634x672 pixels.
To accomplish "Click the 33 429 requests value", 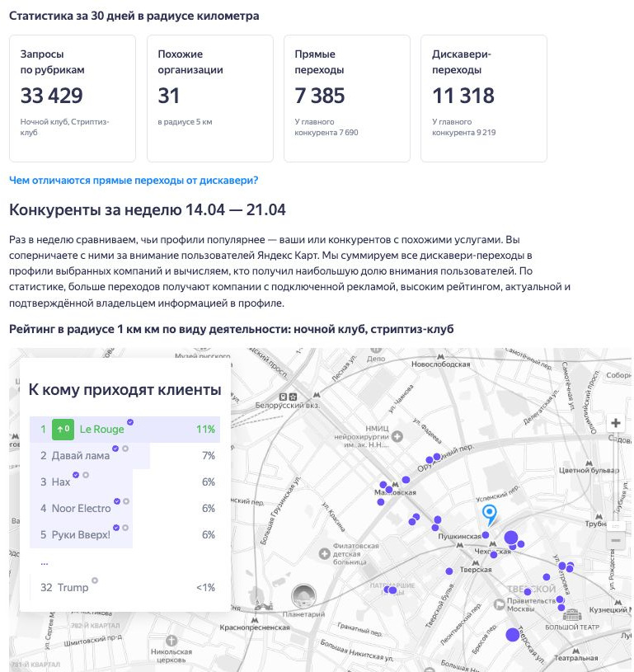I will click(x=51, y=96).
